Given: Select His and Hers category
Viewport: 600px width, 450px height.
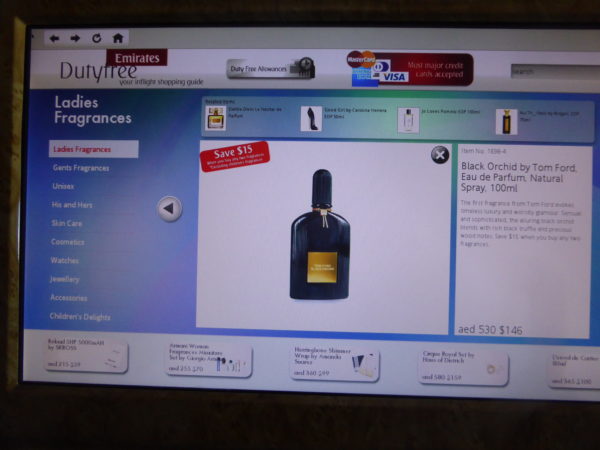Looking at the screenshot, I should pyautogui.click(x=72, y=205).
